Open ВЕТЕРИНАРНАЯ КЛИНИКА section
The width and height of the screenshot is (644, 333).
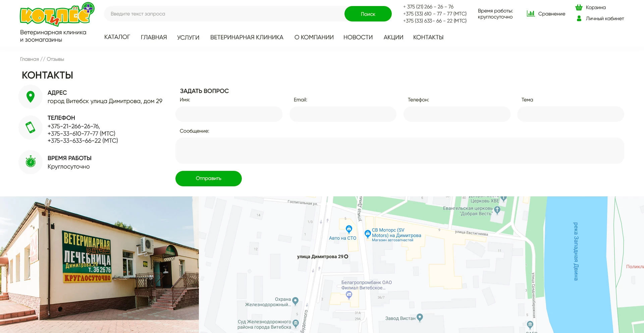[x=247, y=37]
